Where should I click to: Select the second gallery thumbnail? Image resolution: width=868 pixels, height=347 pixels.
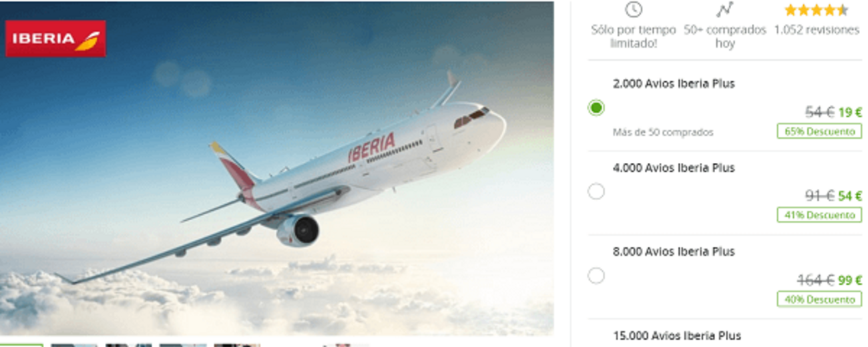coord(73,345)
